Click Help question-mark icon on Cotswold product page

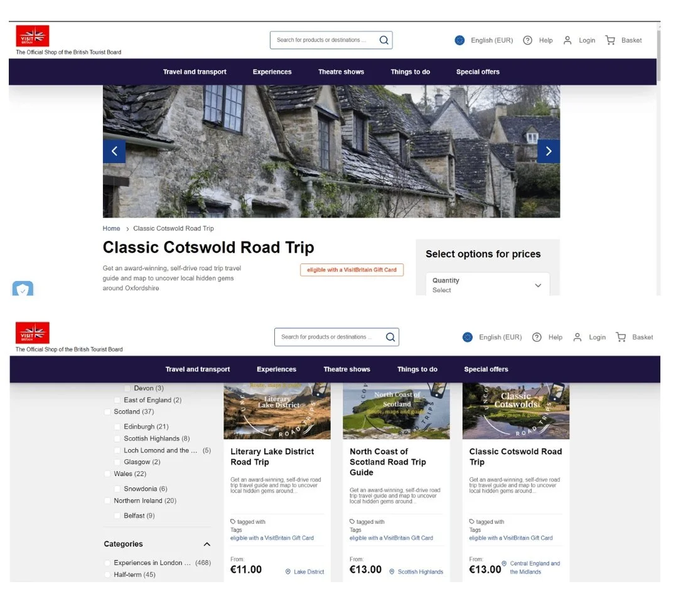[527, 40]
